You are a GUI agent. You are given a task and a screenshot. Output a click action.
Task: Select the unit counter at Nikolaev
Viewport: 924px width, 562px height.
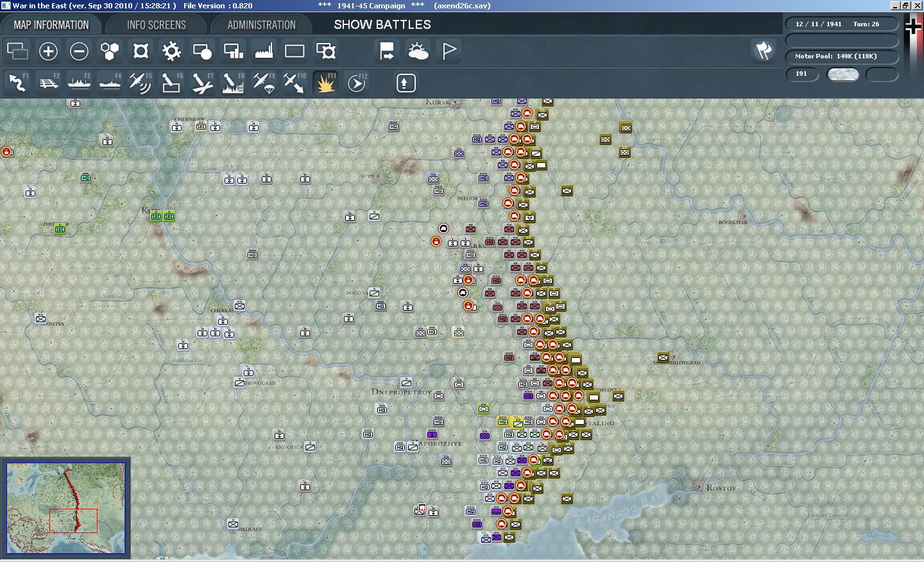[x=233, y=524]
